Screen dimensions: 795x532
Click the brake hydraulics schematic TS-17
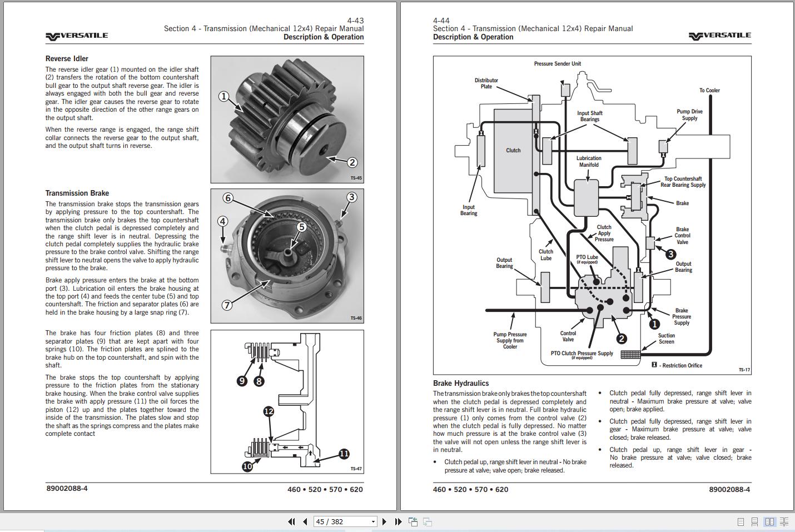coord(592,215)
